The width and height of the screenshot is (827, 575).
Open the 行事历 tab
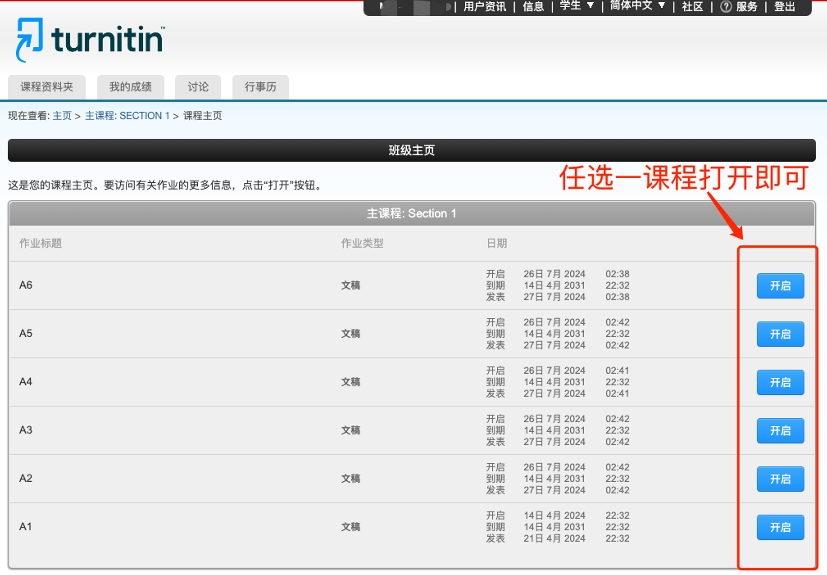point(260,87)
